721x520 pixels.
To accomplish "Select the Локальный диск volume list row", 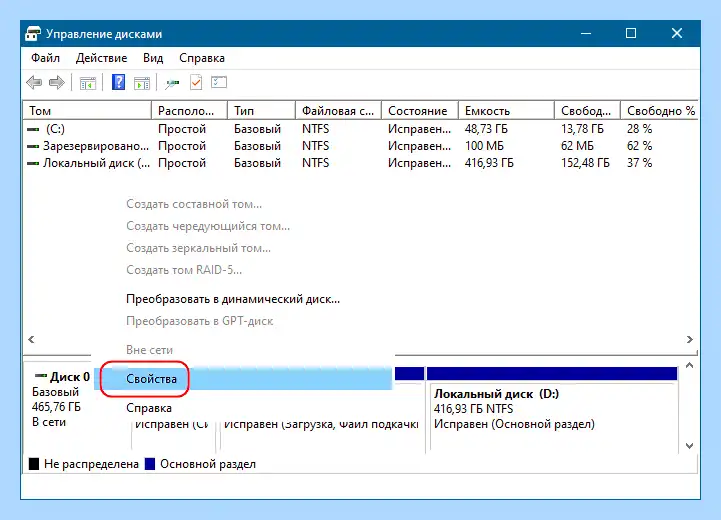I will [360, 163].
